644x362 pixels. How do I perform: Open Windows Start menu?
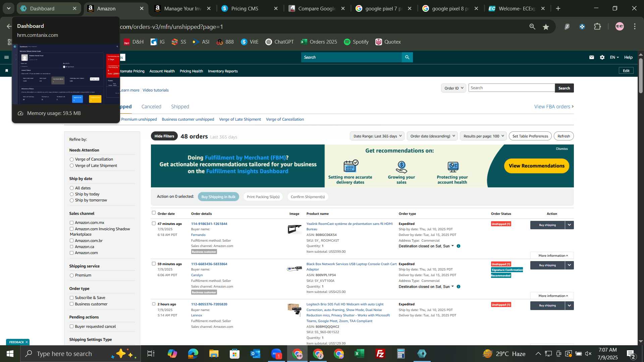coord(10,354)
